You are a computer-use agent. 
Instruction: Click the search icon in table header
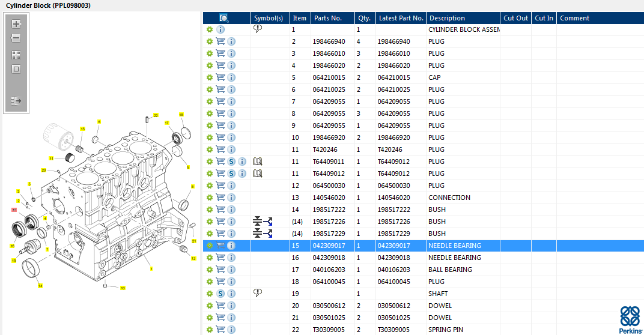[x=224, y=18]
